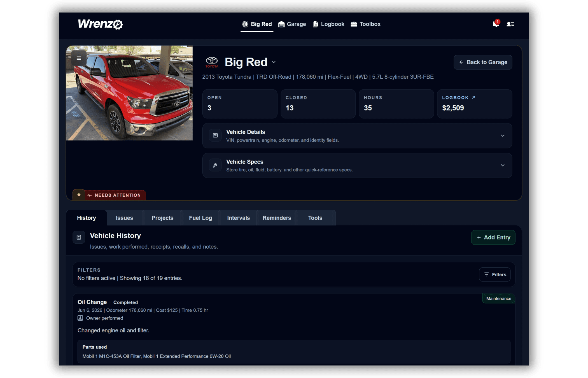The width and height of the screenshot is (588, 378).
Task: Click the Maintenance tag on Oil Change
Action: [499, 298]
